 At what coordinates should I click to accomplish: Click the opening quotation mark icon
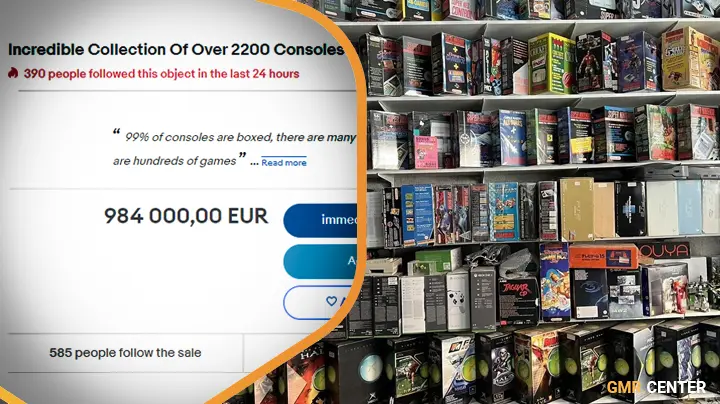(117, 133)
